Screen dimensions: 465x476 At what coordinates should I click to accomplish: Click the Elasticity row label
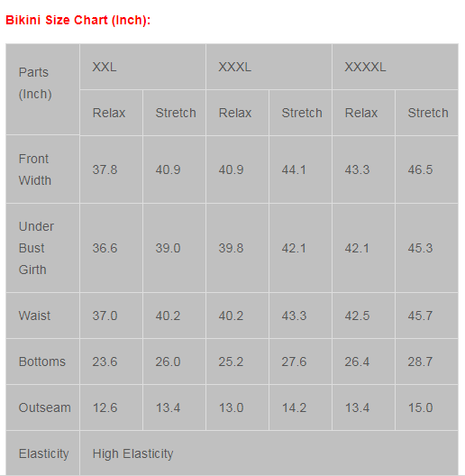(x=42, y=453)
